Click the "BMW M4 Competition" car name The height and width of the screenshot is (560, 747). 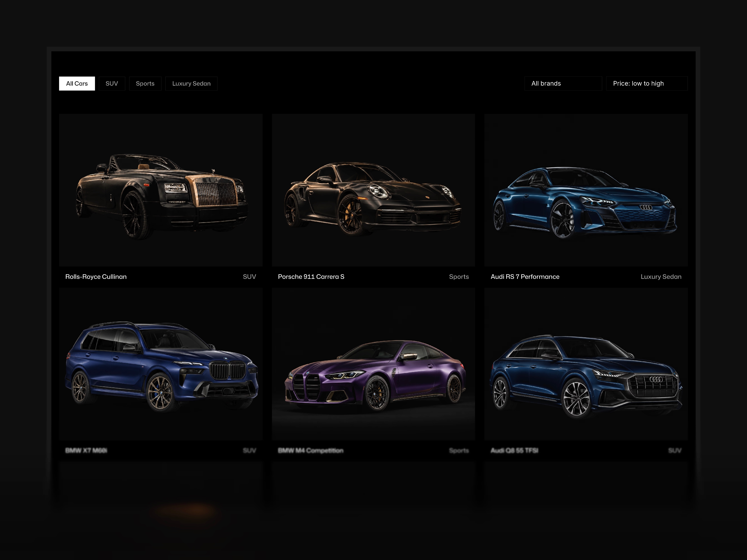311,451
